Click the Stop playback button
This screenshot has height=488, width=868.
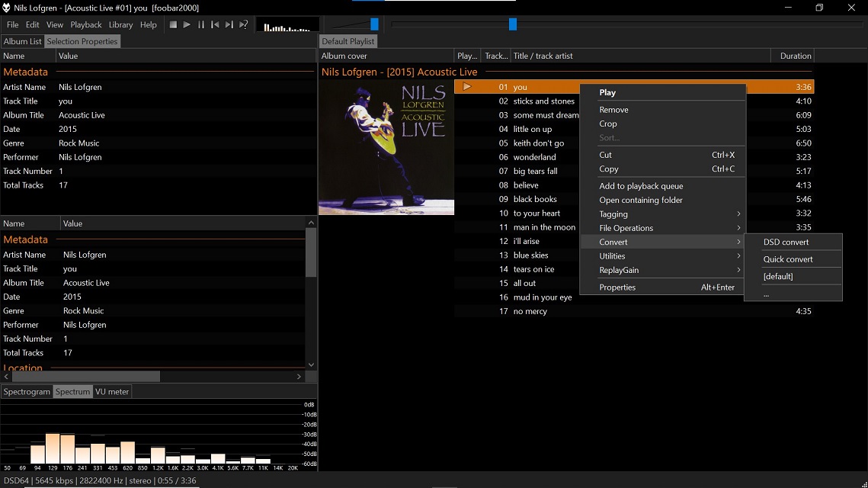[x=173, y=24]
